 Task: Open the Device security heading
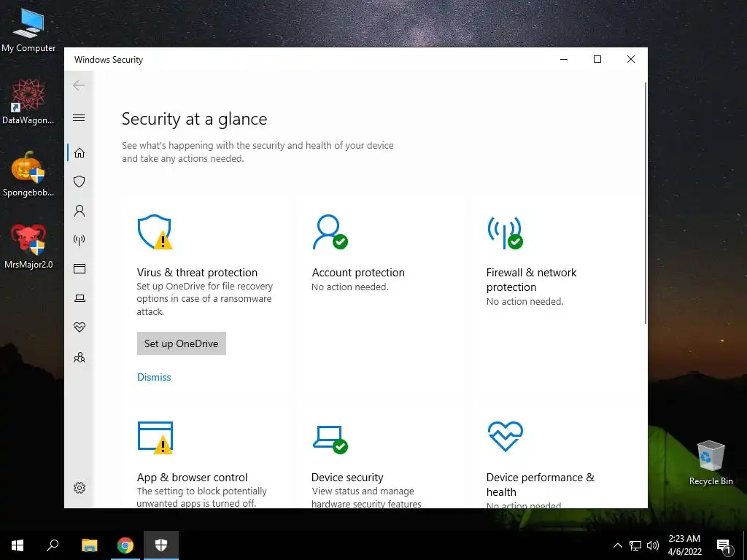point(347,477)
